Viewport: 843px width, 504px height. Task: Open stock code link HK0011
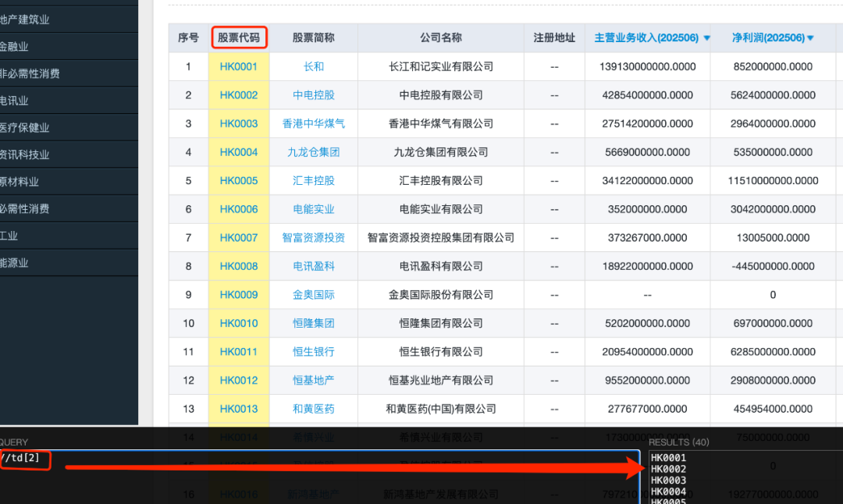tap(239, 351)
